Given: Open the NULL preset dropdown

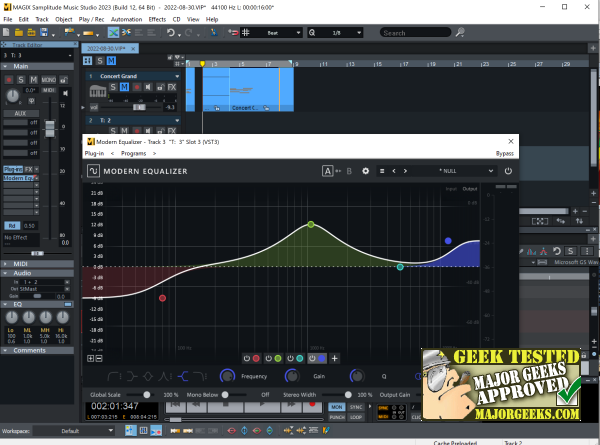Looking at the screenshot, I should click(x=491, y=171).
